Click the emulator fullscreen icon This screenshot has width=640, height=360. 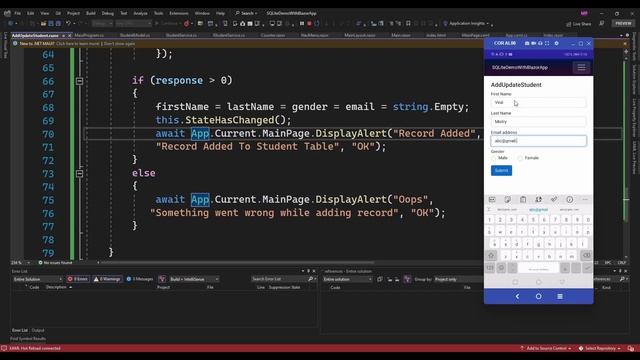[547, 43]
